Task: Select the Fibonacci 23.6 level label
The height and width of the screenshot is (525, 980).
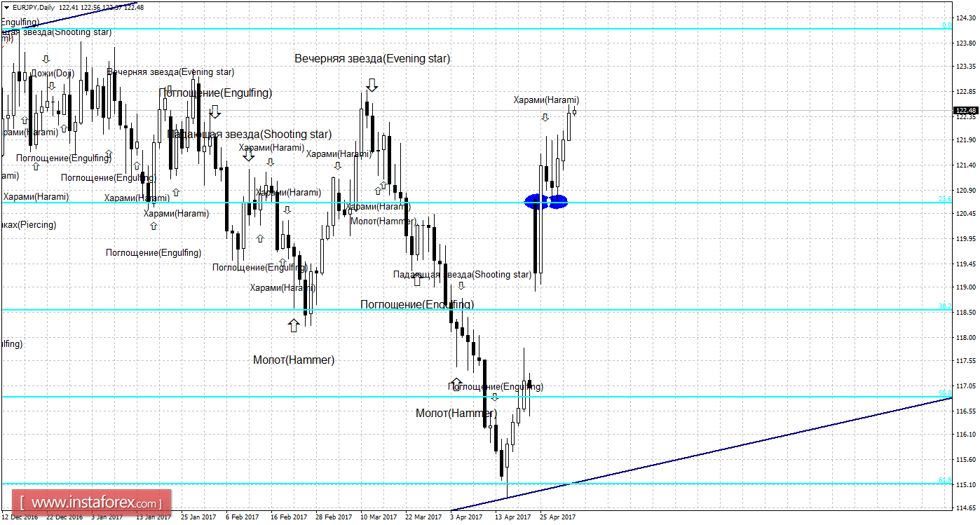Action: tap(945, 199)
